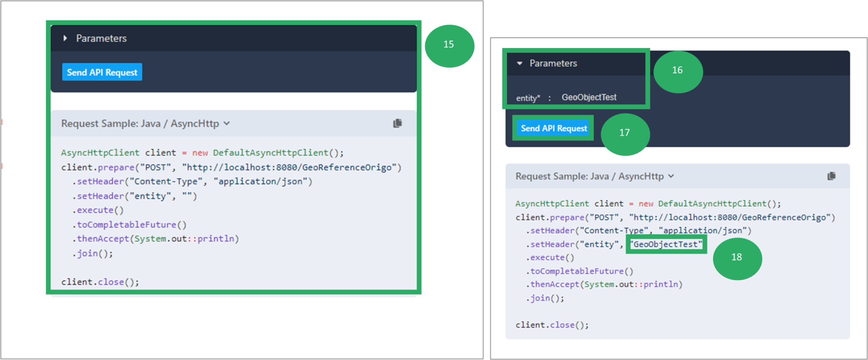
Task: Select the green circle numbered 16
Action: click(x=677, y=71)
